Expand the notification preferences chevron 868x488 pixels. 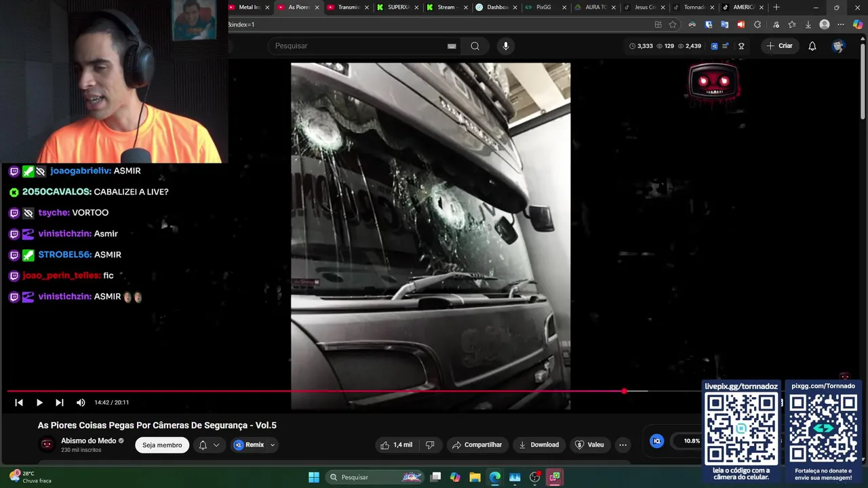[216, 445]
